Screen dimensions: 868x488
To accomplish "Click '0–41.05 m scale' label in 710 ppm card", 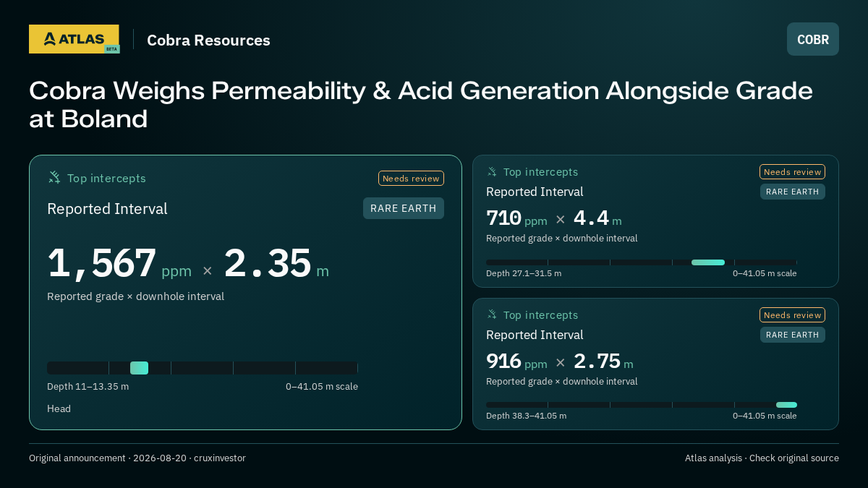I will 765,273.
